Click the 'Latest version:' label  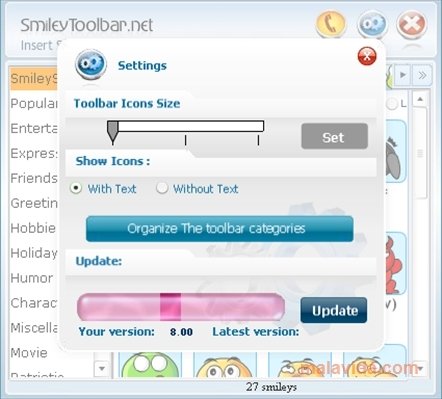(x=256, y=332)
